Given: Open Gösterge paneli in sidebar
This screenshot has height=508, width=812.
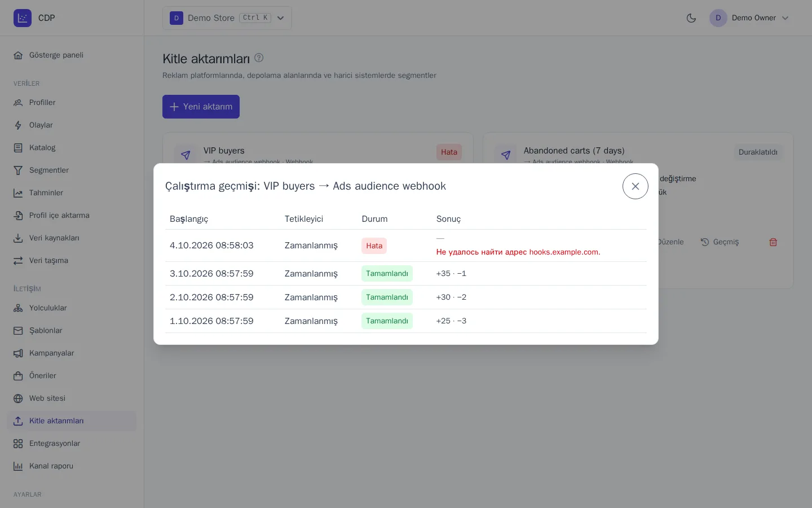Looking at the screenshot, I should click(72, 55).
